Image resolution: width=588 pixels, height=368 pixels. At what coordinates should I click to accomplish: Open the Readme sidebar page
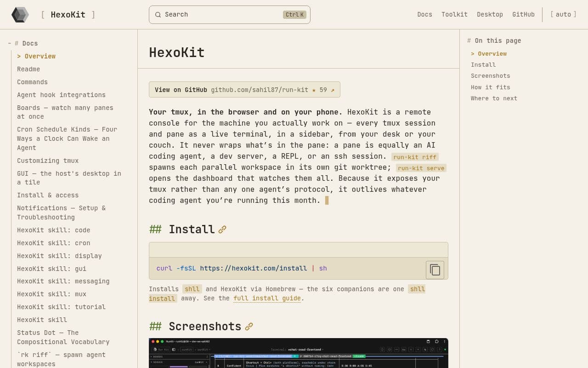click(28, 69)
